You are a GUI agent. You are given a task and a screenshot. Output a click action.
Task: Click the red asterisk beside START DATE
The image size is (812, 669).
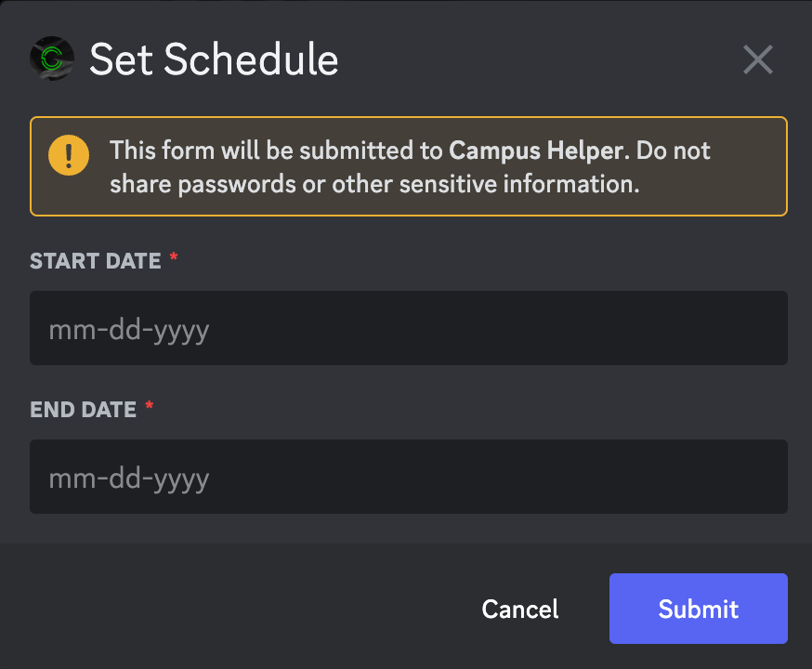[x=174, y=256]
